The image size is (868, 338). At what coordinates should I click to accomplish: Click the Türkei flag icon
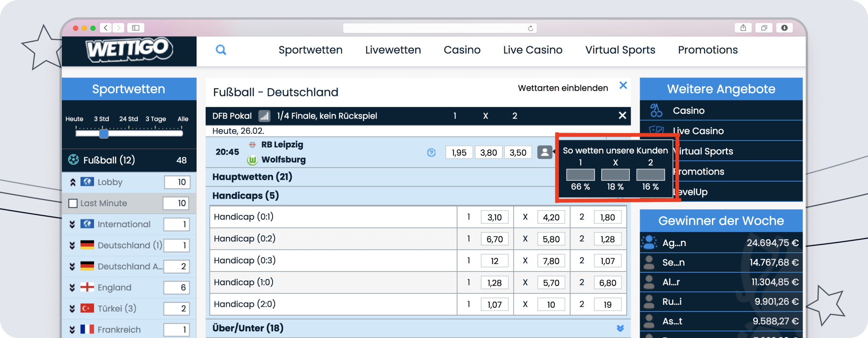tap(87, 308)
